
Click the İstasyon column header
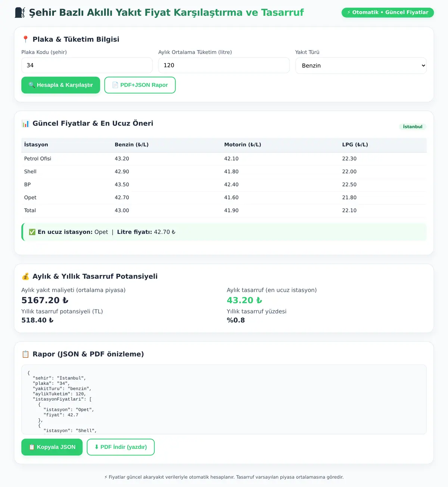point(36,145)
